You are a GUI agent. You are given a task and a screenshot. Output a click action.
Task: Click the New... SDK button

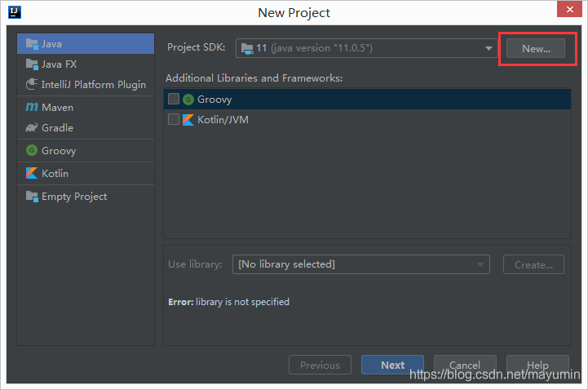pos(536,48)
